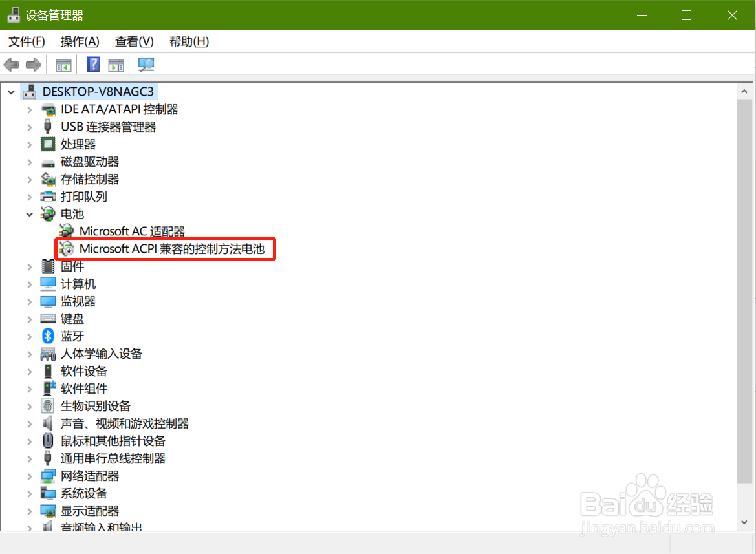
Task: Select the 网络适配器 icon
Action: (49, 476)
